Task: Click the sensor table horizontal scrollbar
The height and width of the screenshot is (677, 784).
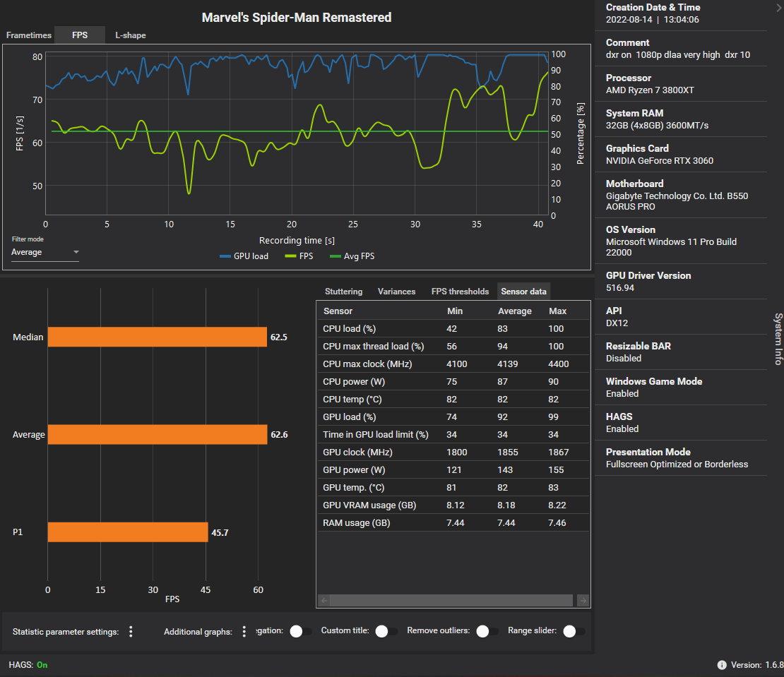Action: (451, 601)
